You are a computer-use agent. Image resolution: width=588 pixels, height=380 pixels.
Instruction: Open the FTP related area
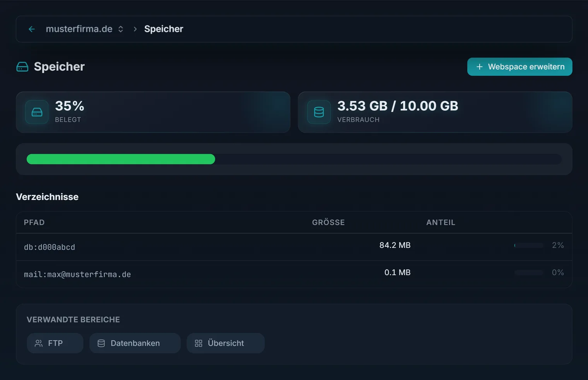(55, 343)
